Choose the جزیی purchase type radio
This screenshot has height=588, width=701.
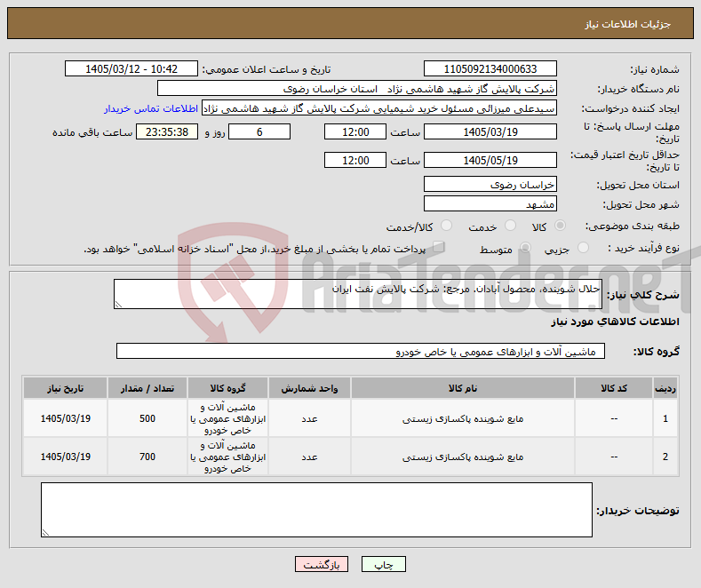point(583,248)
